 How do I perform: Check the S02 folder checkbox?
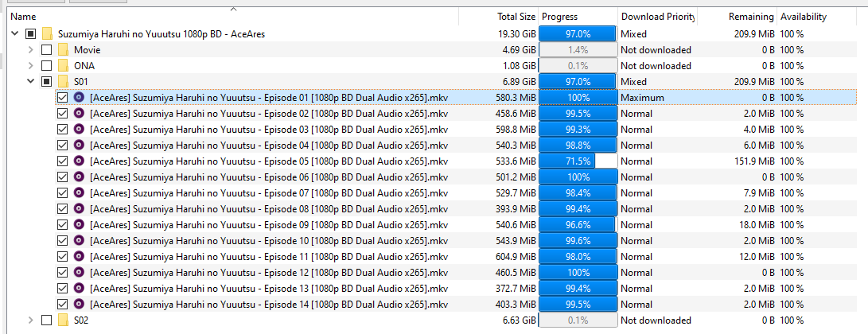pos(46,320)
